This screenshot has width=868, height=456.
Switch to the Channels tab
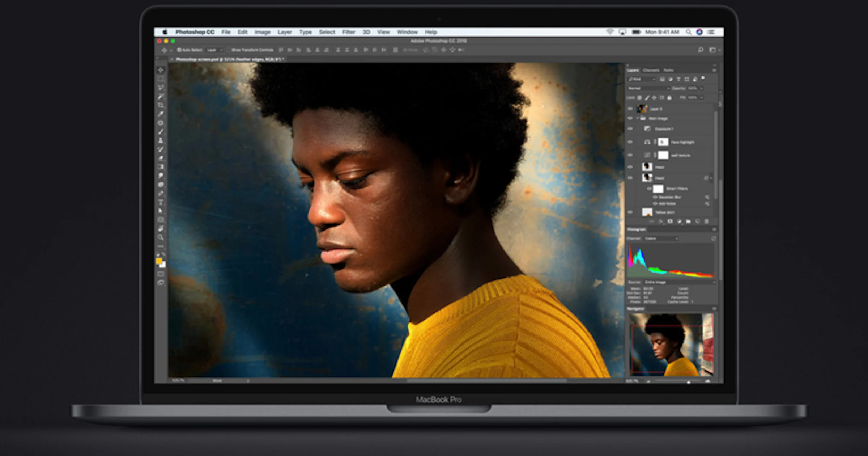(x=651, y=70)
